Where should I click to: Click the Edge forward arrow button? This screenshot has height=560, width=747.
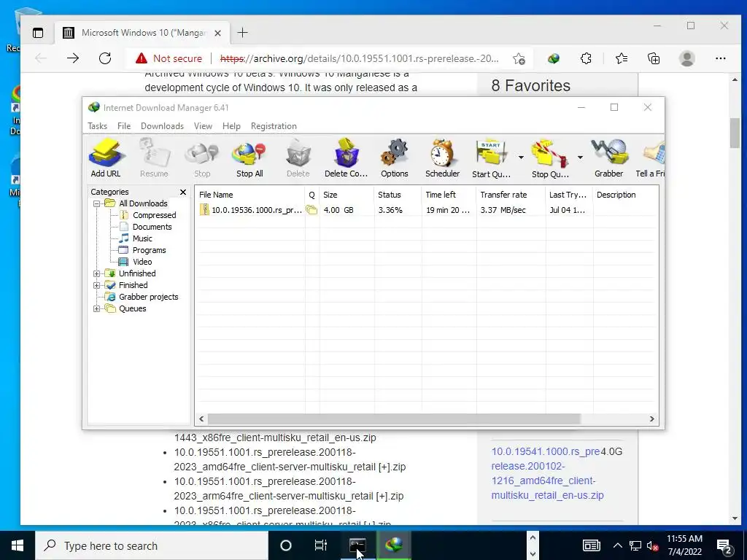coord(73,58)
